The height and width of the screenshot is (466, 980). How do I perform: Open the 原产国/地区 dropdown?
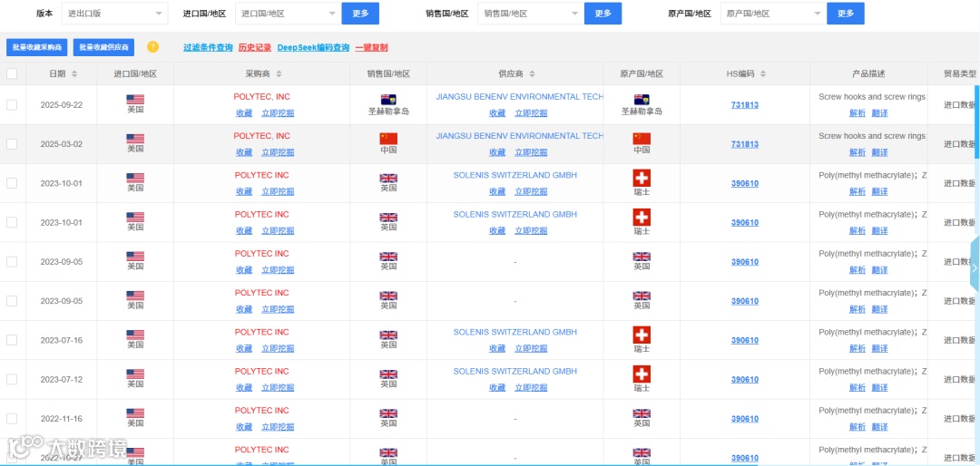coord(773,13)
